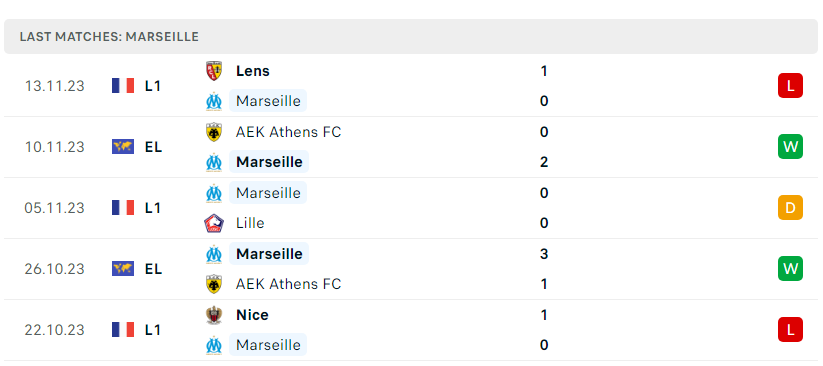Open the Lille team link
Image resolution: width=823 pixels, height=366 pixels.
coord(250,223)
